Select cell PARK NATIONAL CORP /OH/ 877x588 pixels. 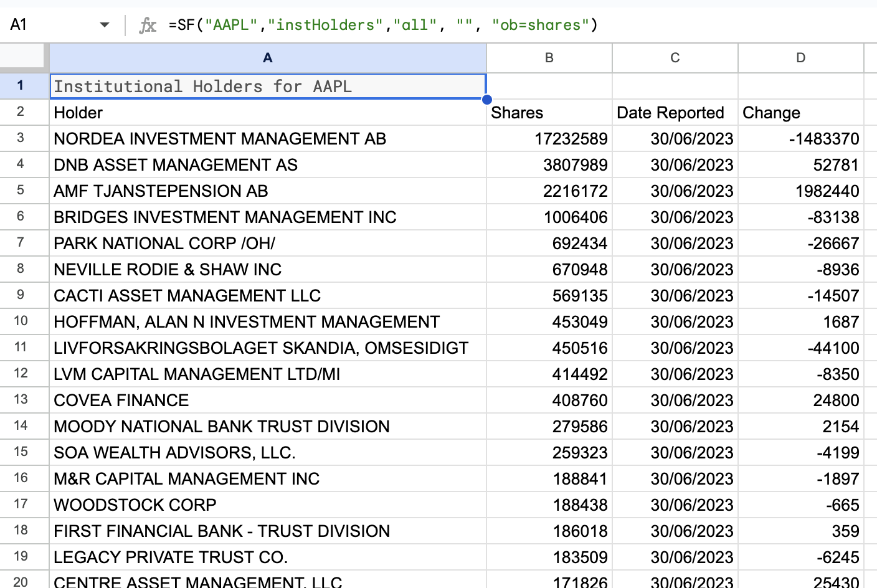[268, 244]
